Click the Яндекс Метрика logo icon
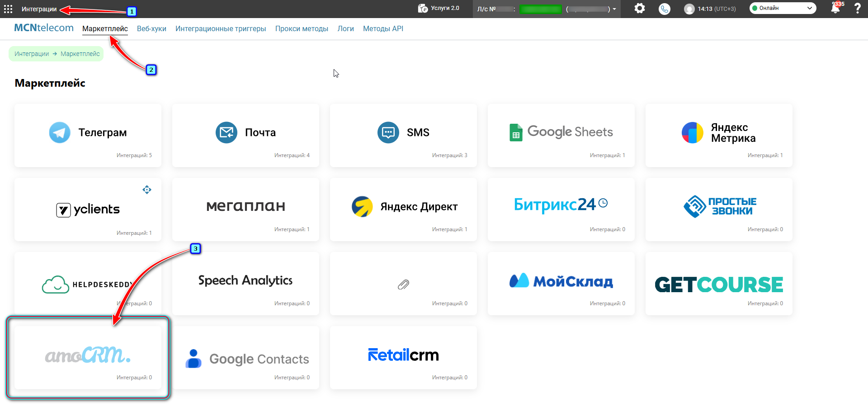This screenshot has width=868, height=415. click(693, 133)
